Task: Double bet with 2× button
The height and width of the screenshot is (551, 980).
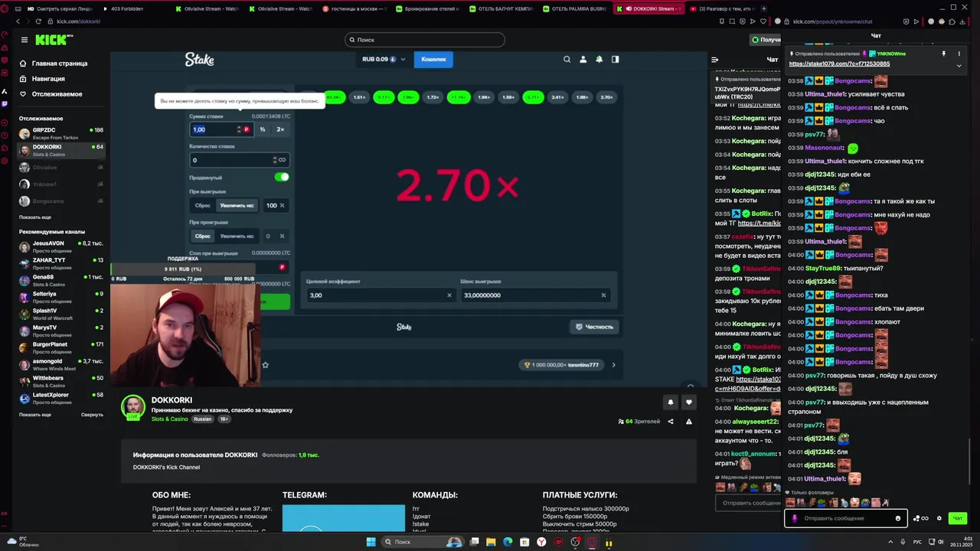Action: pos(280,129)
